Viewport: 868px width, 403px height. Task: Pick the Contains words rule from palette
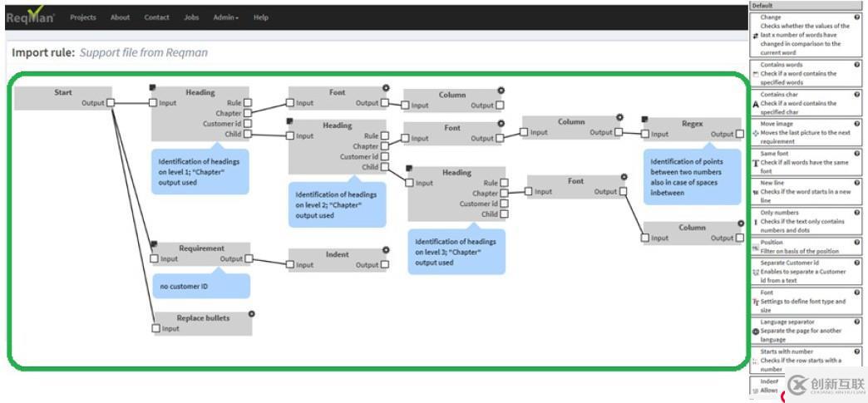pos(806,73)
